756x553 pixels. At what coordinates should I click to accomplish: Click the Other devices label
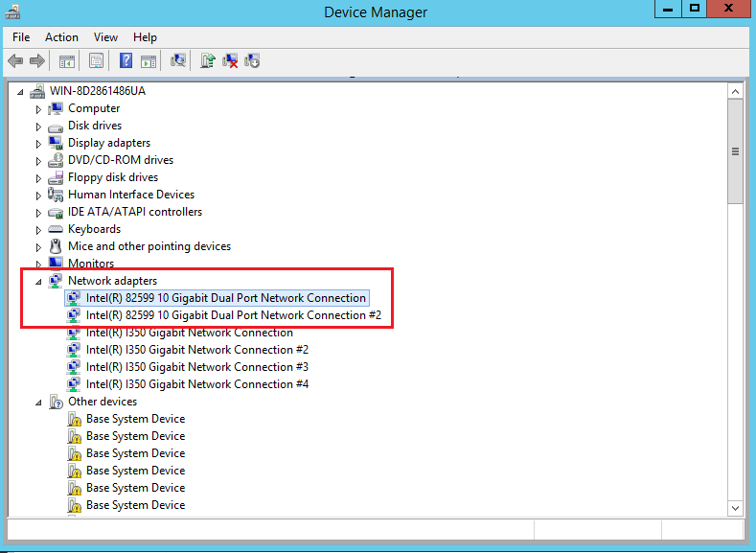pyautogui.click(x=103, y=402)
